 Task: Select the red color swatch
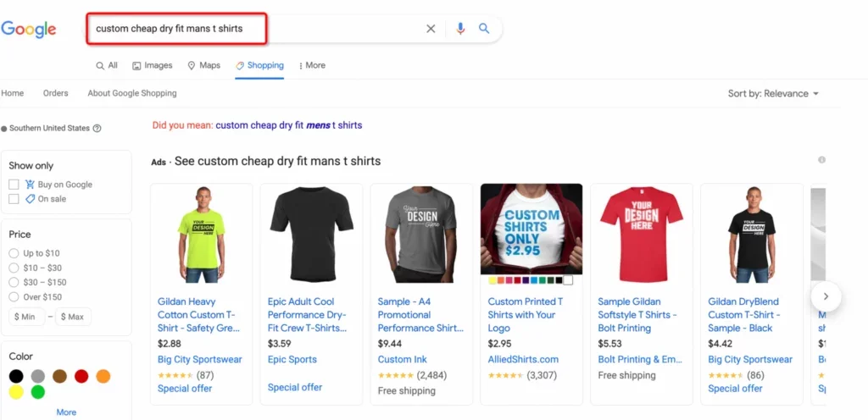pyautogui.click(x=81, y=376)
